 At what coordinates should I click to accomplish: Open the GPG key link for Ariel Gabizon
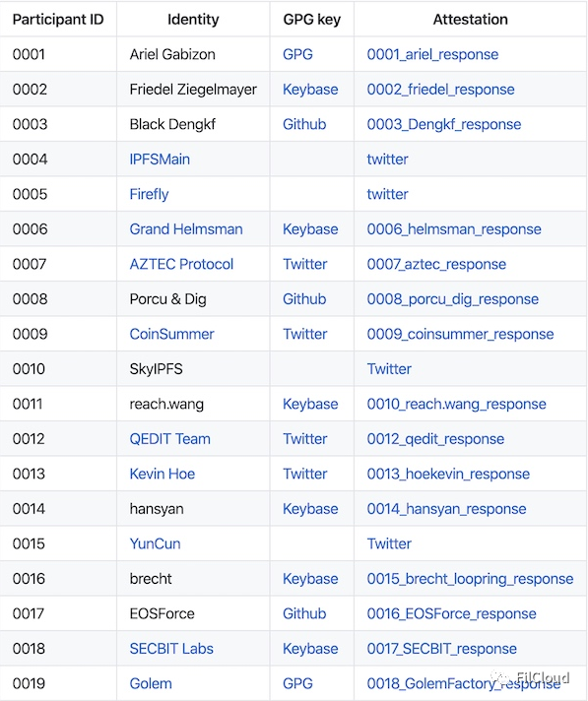(x=297, y=54)
